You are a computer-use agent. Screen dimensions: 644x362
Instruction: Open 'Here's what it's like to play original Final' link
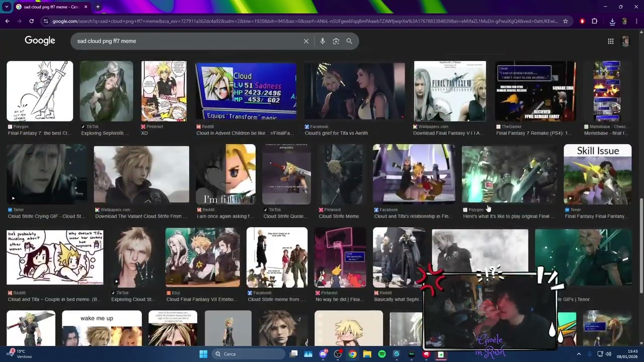509,216
